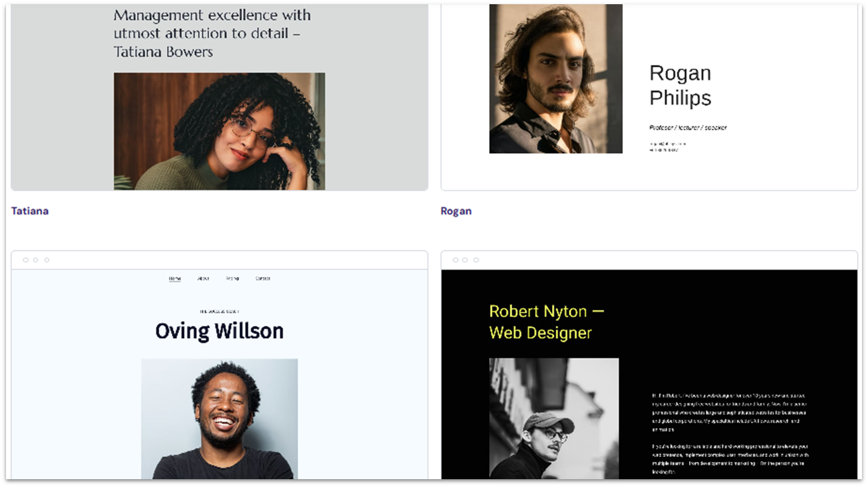Click the 'Professor / lecturer / speaker' subtitle
The height and width of the screenshot is (487, 868).
coord(688,127)
